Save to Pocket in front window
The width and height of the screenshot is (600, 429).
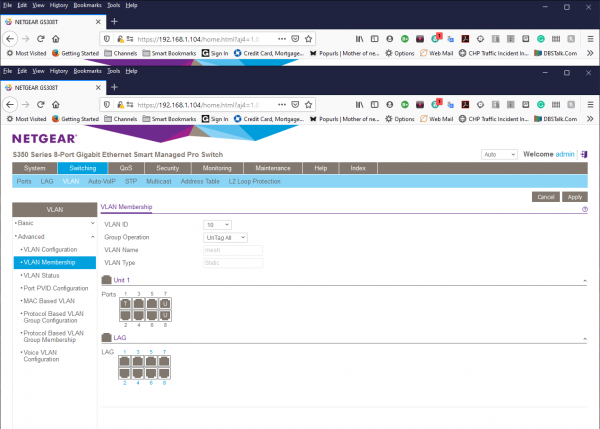click(295, 104)
